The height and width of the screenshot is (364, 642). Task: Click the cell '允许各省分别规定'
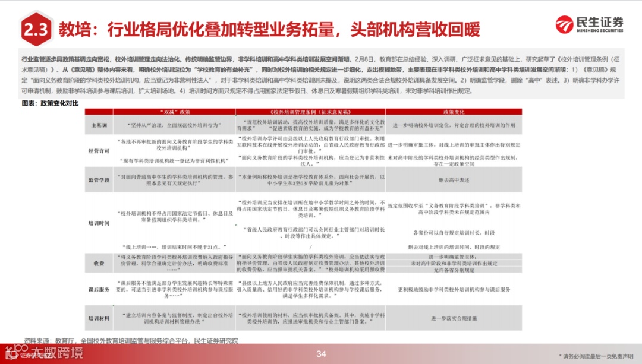tap(454, 270)
